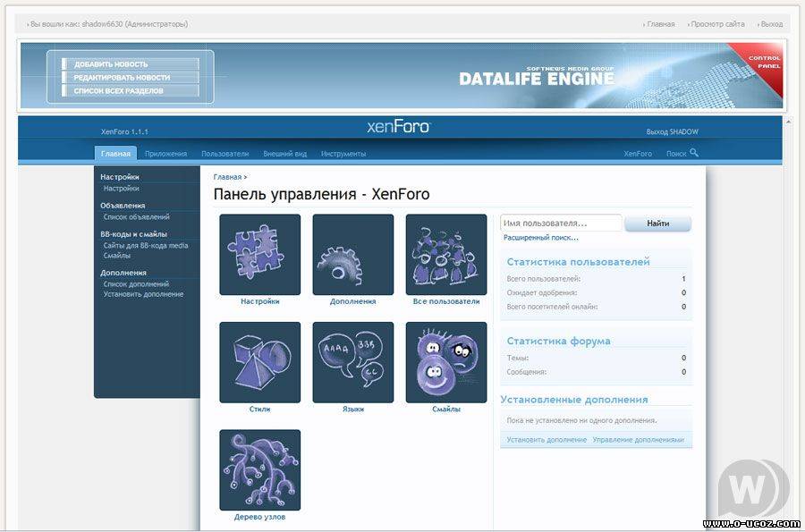Click the Найти button
This screenshot has width=805, height=532.
(x=657, y=224)
